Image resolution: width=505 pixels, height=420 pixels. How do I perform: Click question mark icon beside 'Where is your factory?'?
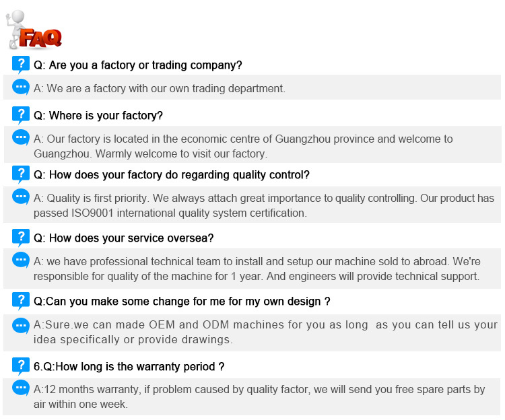pyautogui.click(x=21, y=115)
